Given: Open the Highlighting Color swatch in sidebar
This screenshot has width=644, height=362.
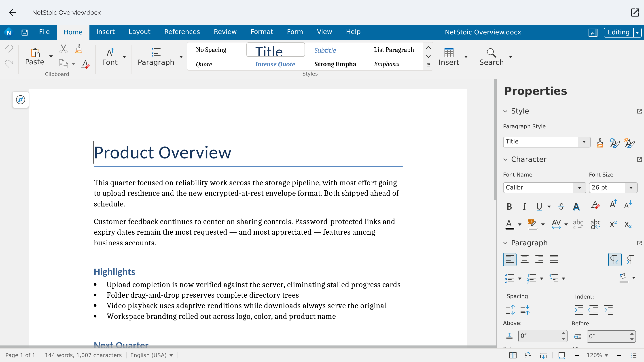Looking at the screenshot, I should click(532, 224).
